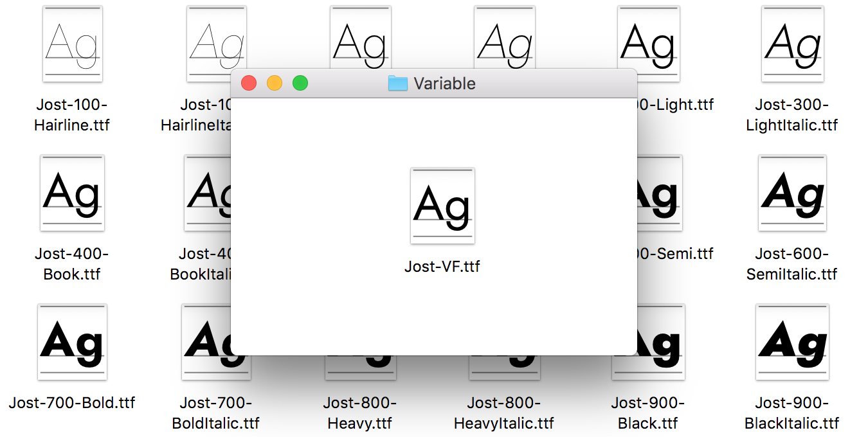Click the Jost-VF.ttf file name label
Viewport: 868px width, 437px height.
442,266
